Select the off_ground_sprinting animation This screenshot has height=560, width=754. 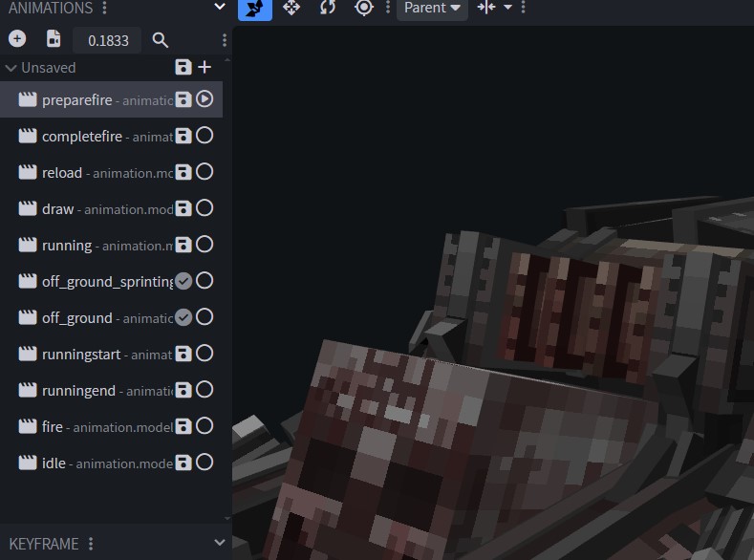pyautogui.click(x=111, y=281)
